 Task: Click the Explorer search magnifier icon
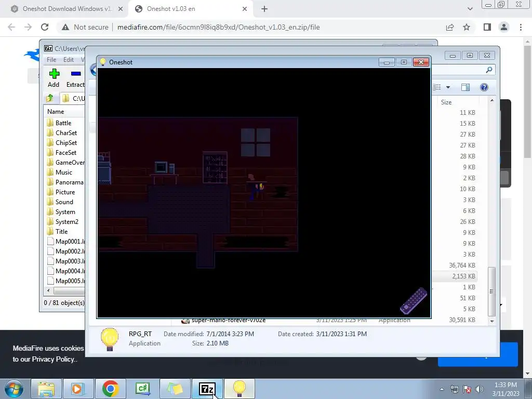point(489,70)
